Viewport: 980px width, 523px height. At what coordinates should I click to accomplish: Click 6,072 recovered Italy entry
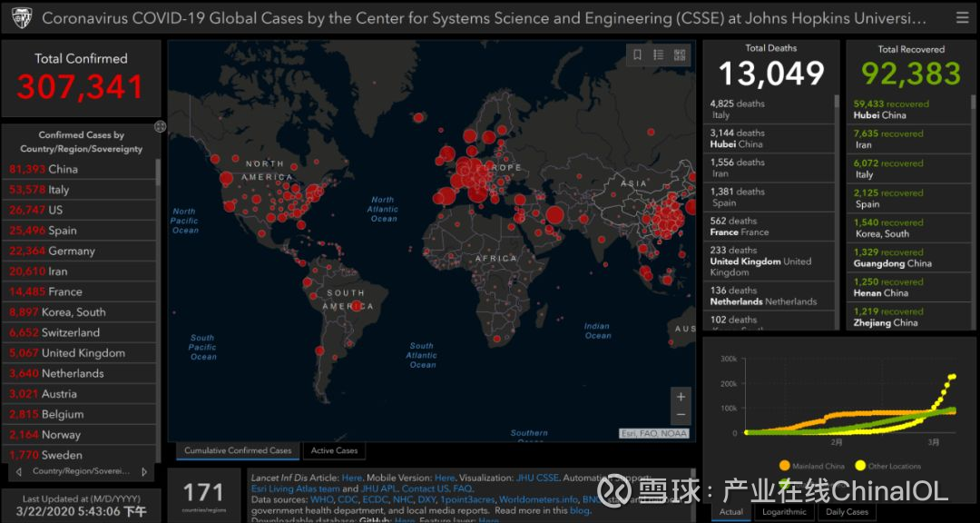pos(910,169)
